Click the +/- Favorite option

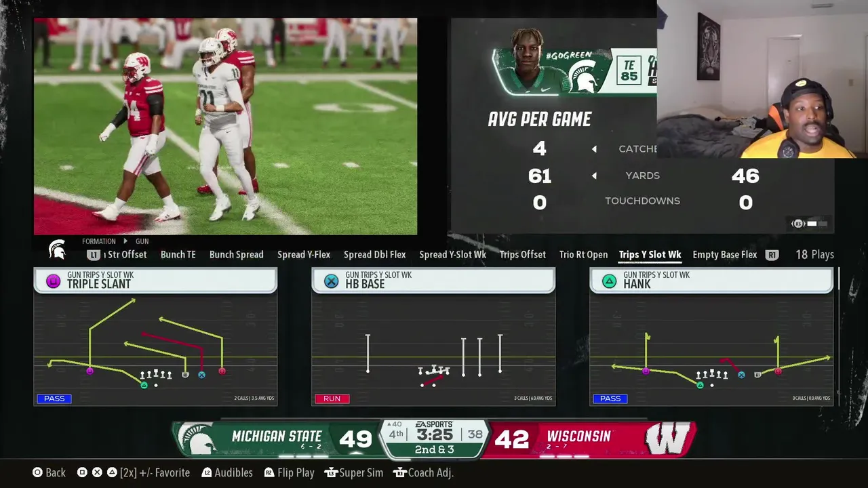click(156, 472)
